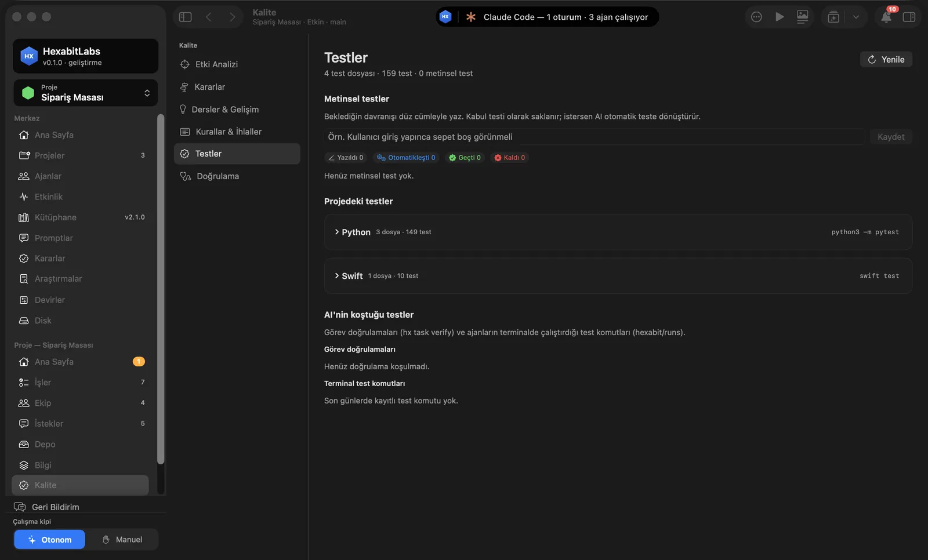Screen dimensions: 928x560
Task: Open Promptlar in sidebar
Action: click(81, 238)
